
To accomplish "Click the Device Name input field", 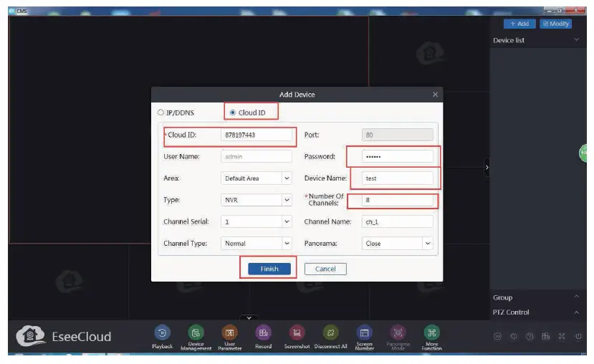I will point(398,178).
